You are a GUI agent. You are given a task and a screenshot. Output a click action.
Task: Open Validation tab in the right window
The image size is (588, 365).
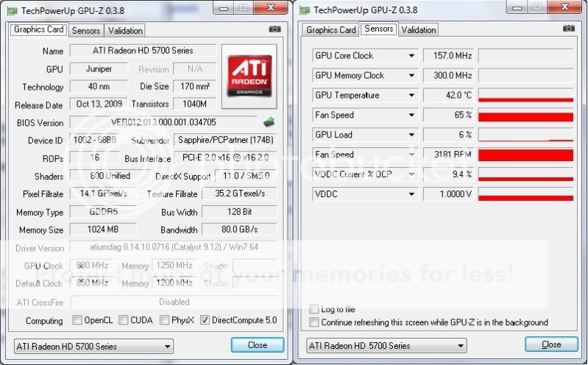[x=419, y=30]
